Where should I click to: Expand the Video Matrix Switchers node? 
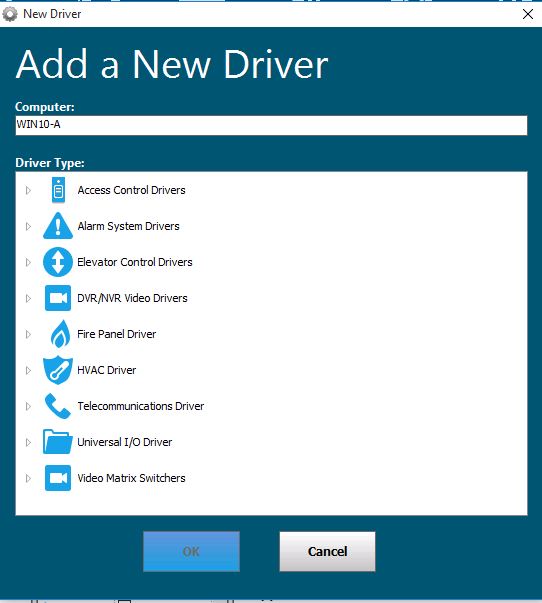28,478
